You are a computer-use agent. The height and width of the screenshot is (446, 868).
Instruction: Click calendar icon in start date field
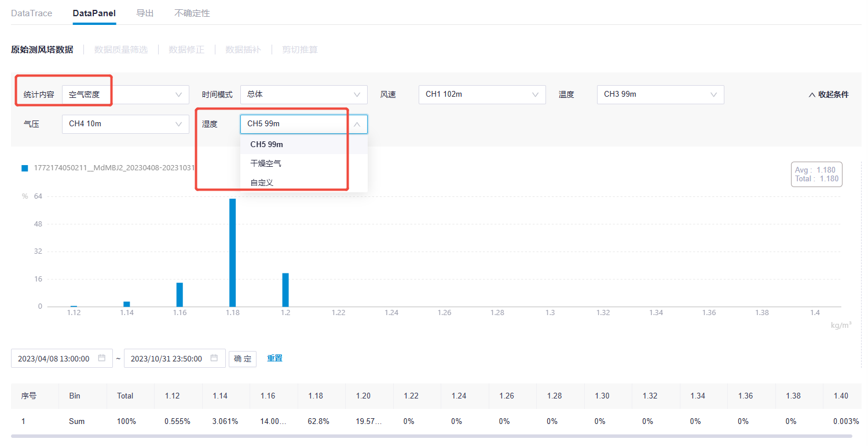pos(102,358)
